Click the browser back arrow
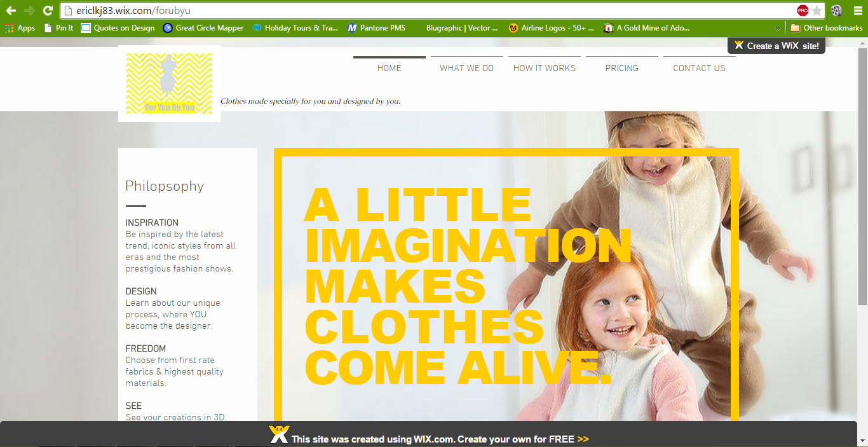 (x=11, y=11)
